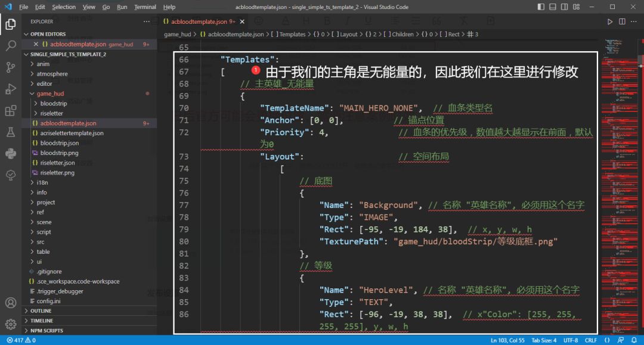Viewport: 644px width, 345px height.
Task: Click the Accounts icon in activity bar
Action: (x=11, y=303)
